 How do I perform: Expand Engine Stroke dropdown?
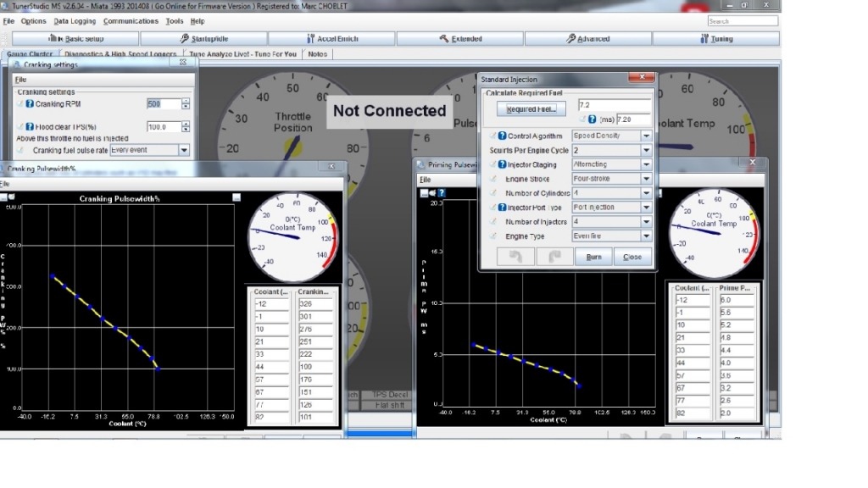point(646,179)
